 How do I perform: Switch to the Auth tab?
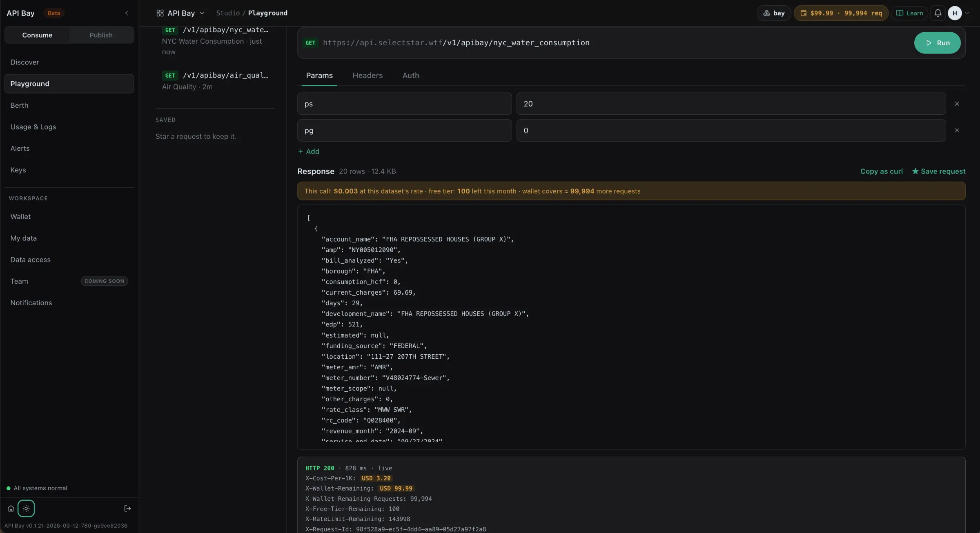tap(411, 76)
